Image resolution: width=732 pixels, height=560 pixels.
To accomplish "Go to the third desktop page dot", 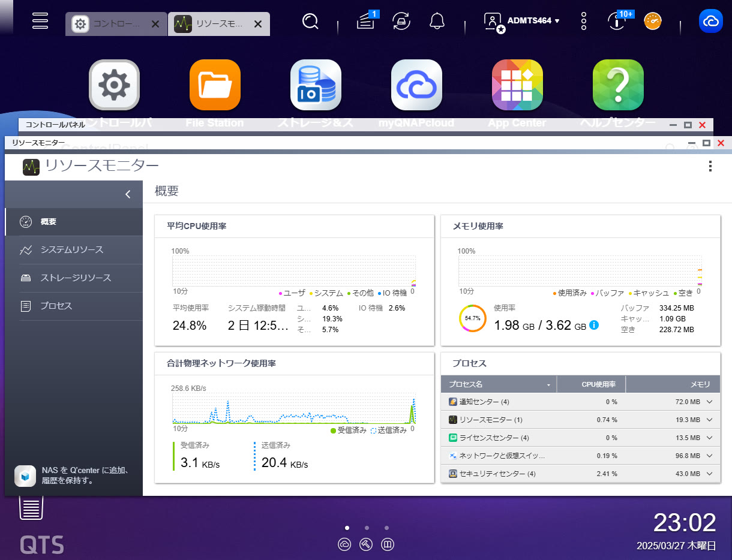I will (386, 528).
